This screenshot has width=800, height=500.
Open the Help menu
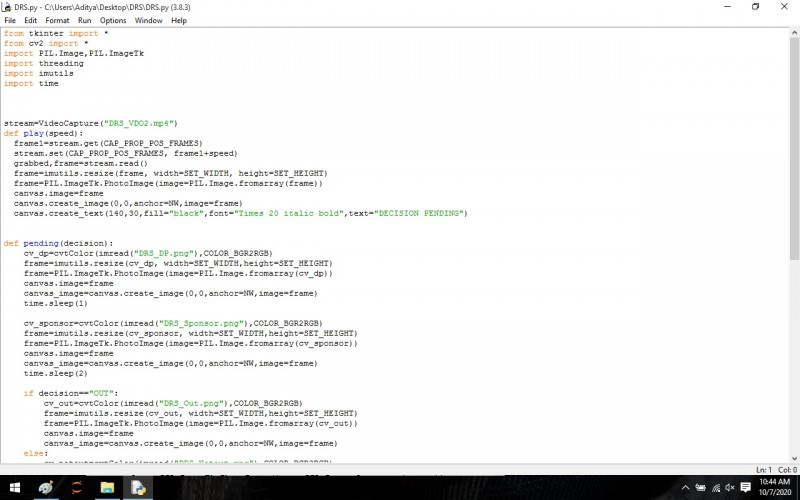click(179, 20)
